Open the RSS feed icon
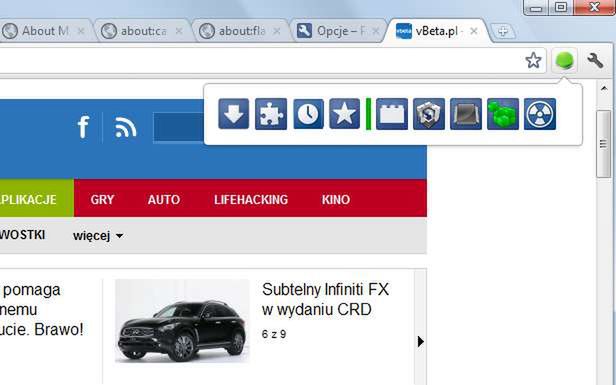Image resolution: width=616 pixels, height=385 pixels. pyautogui.click(x=125, y=127)
